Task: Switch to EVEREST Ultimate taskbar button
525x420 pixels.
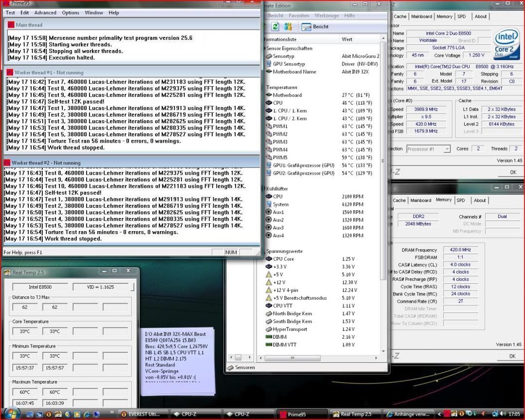Action: tap(143, 414)
